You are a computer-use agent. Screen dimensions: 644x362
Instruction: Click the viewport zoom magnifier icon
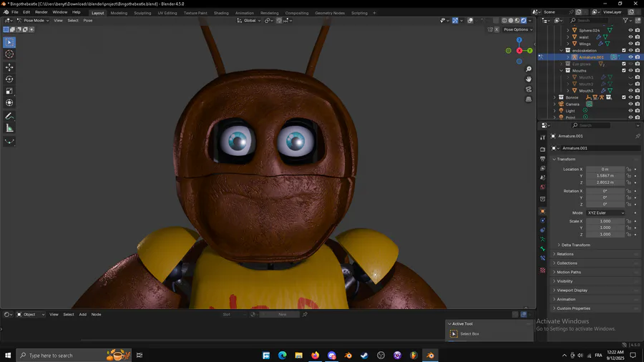coord(529,69)
